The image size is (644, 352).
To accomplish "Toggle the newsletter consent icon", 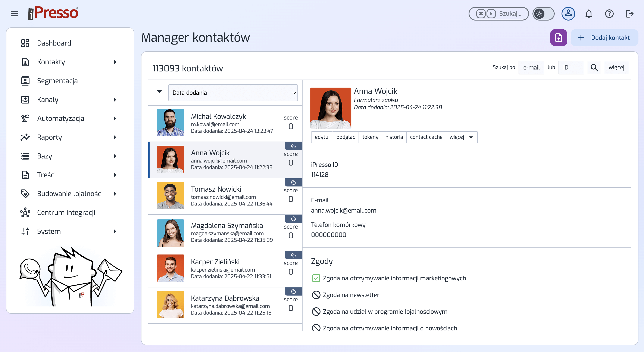I will pyautogui.click(x=316, y=295).
